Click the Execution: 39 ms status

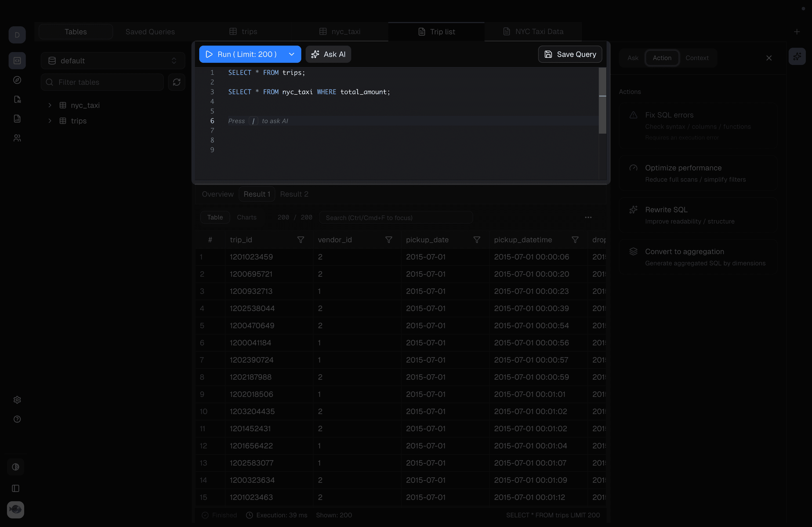pos(277,515)
